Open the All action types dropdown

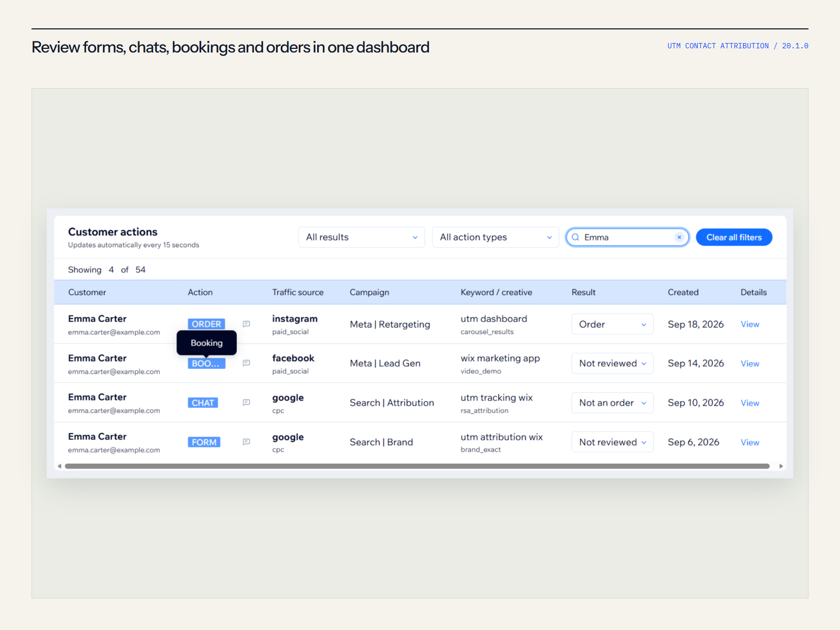[496, 237]
